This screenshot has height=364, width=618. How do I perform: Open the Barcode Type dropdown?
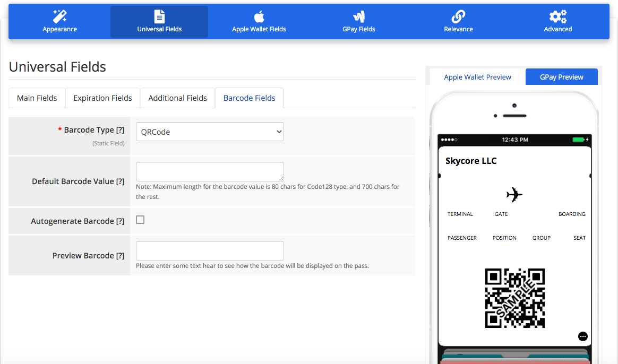pyautogui.click(x=210, y=132)
